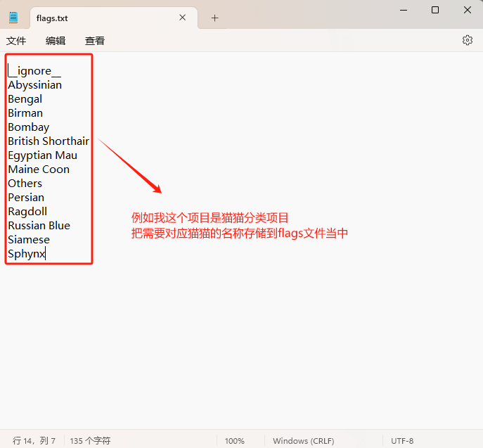Open the 100% zoom level in the status bar
The height and width of the screenshot is (448, 483).
234,441
